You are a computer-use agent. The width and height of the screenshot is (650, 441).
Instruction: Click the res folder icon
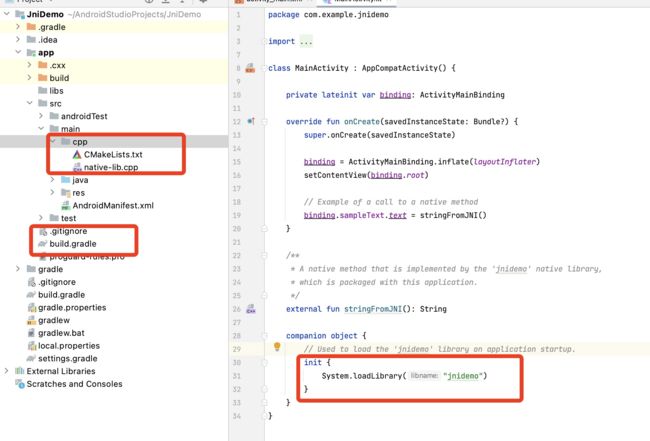coord(65,193)
